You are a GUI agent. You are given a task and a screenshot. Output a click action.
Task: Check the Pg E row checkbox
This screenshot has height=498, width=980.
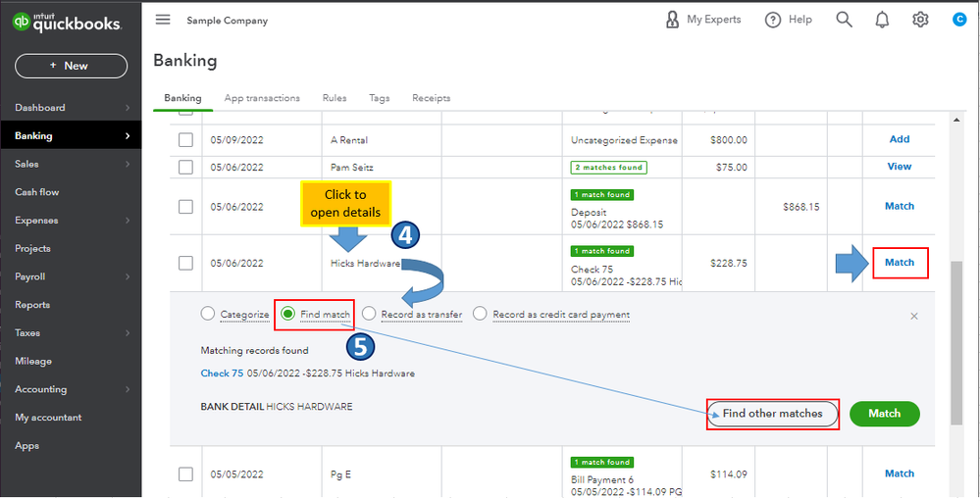point(185,474)
